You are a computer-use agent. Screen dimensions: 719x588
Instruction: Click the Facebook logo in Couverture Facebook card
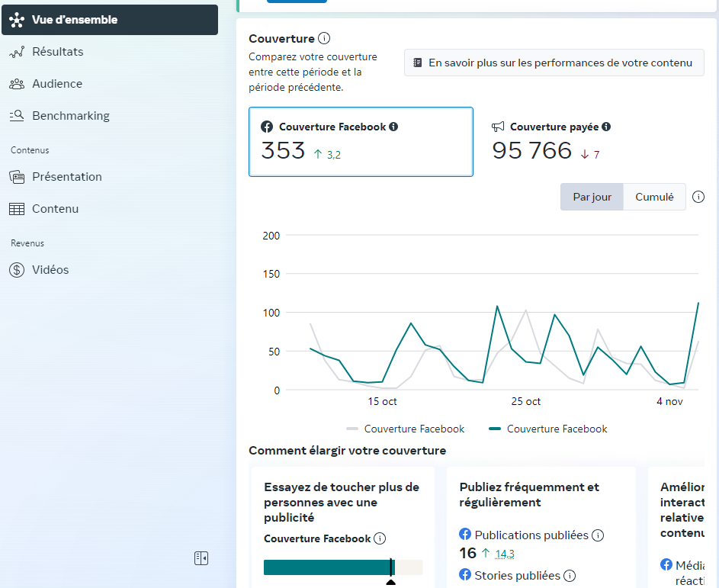point(267,127)
